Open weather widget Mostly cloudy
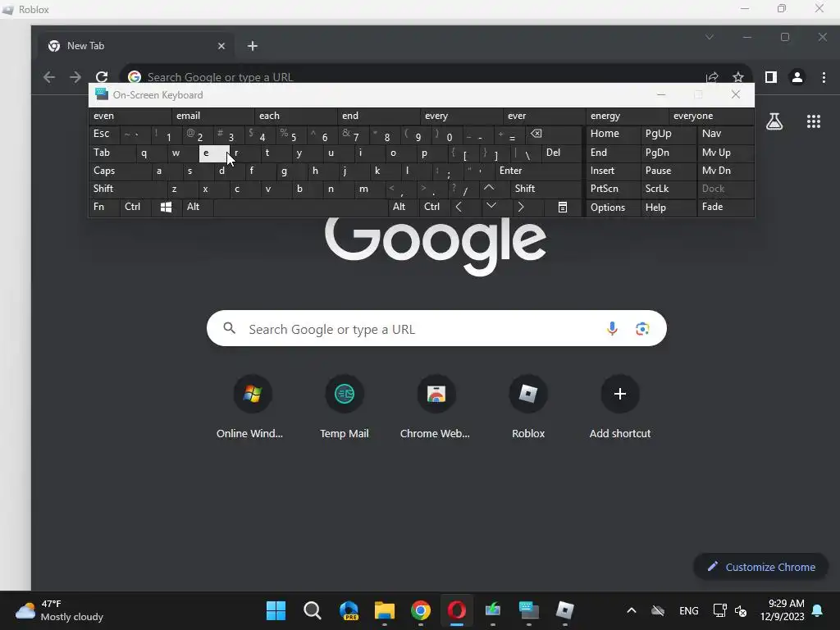840x630 pixels. click(x=59, y=610)
